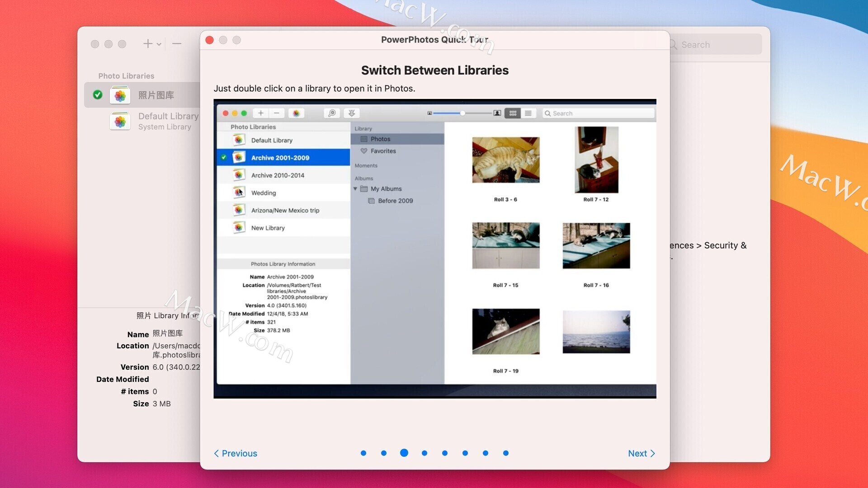
Task: Collapse the My Albums disclosure triangle
Action: 355,189
